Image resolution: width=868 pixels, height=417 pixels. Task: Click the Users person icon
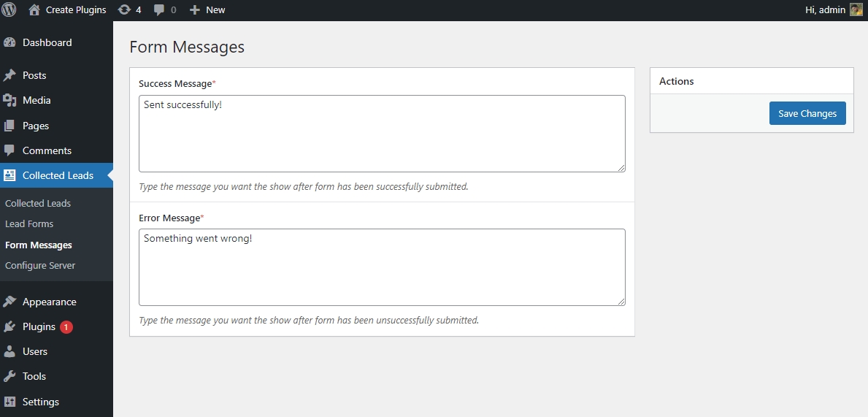(9, 352)
